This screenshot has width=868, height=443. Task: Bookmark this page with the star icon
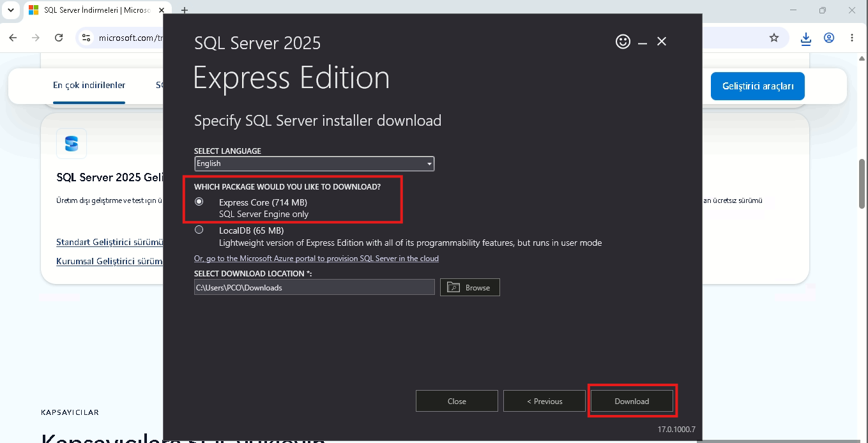774,38
